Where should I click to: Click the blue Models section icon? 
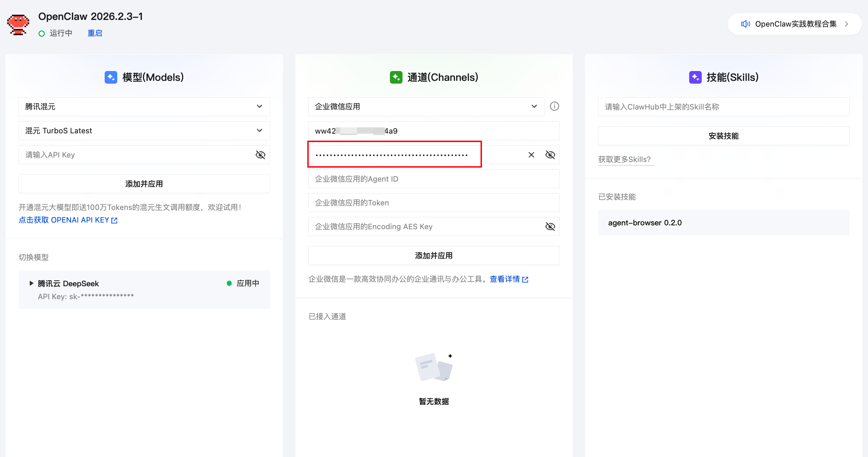pos(111,77)
